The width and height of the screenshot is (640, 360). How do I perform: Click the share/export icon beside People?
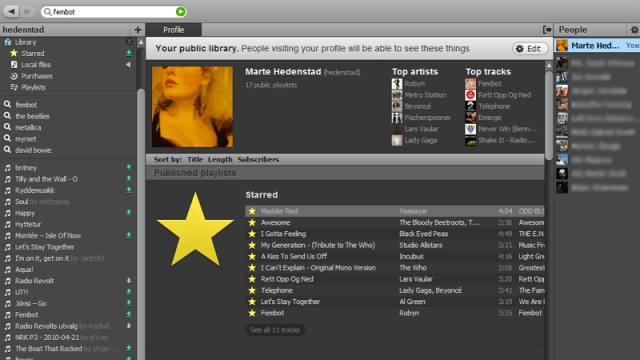click(547, 30)
